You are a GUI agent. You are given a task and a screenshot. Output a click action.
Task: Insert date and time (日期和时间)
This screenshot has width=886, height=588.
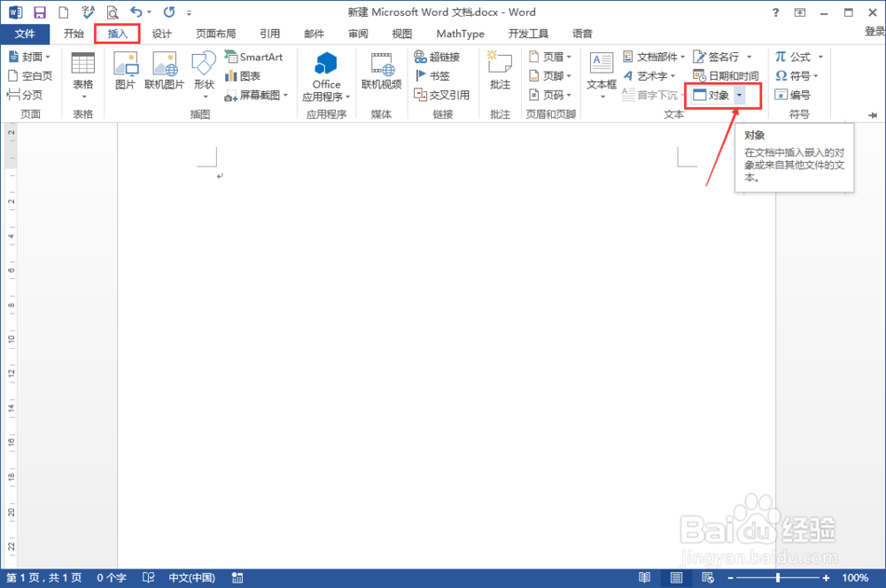pos(727,75)
